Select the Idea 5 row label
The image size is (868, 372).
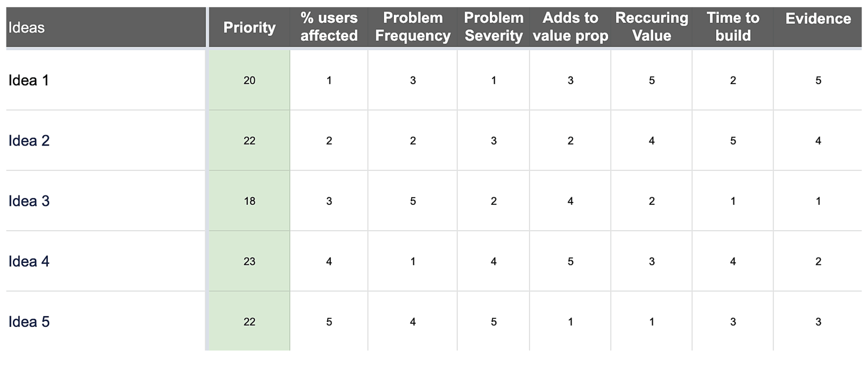pyautogui.click(x=29, y=321)
